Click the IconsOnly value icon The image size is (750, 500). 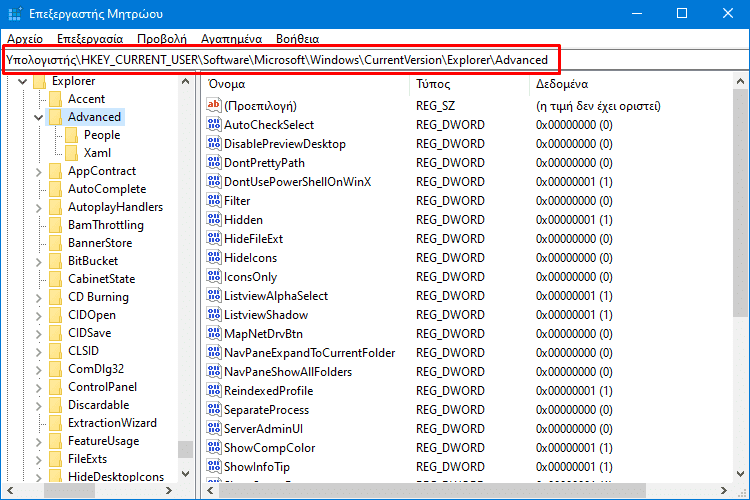pyautogui.click(x=213, y=276)
